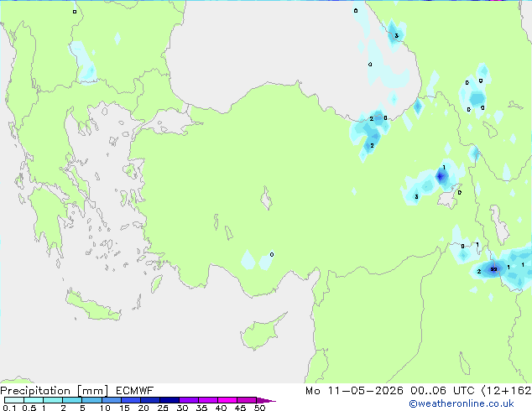Pick the 10–15 mm legend swatch
Image resolution: width=532 pixels, height=411 pixels.
pyautogui.click(x=111, y=400)
